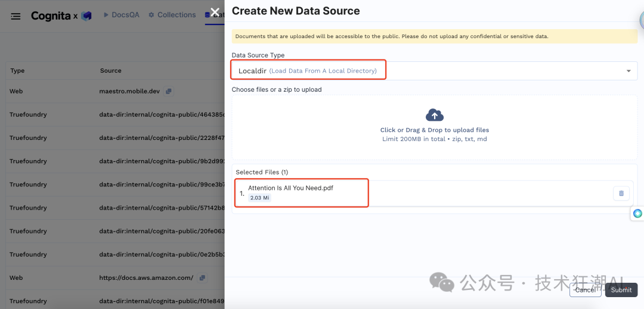
Task: Open the Localdir data source type selector
Action: point(308,71)
